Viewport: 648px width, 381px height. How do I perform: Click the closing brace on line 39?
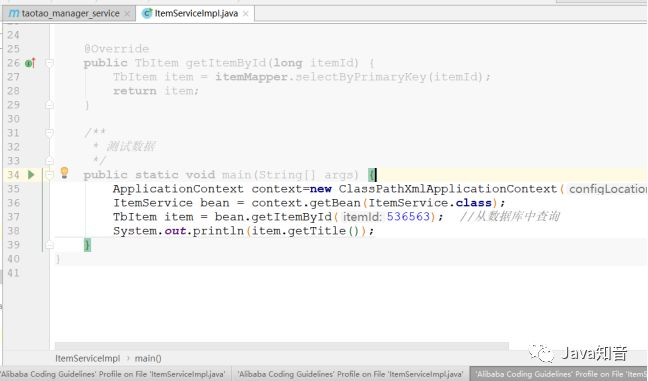point(87,245)
